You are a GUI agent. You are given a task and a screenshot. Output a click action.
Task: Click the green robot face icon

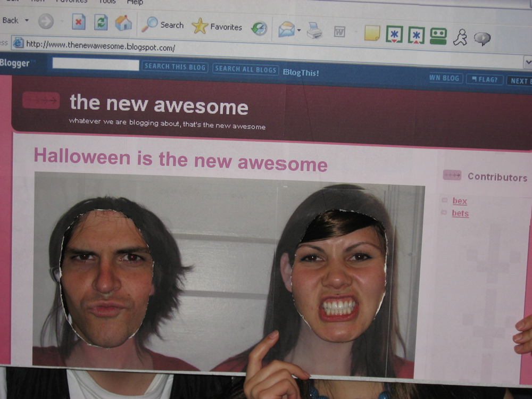438,36
